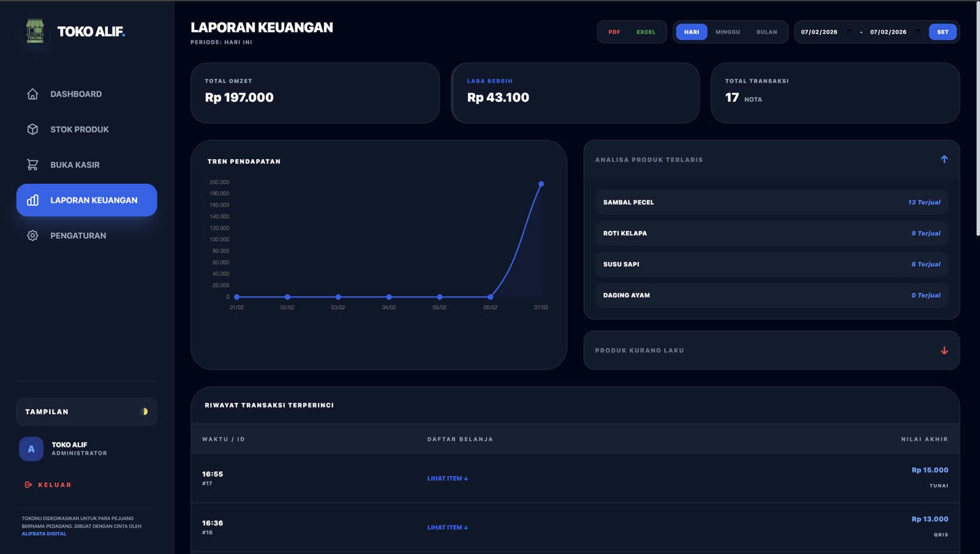Open Dashboard via the home icon

point(32,94)
